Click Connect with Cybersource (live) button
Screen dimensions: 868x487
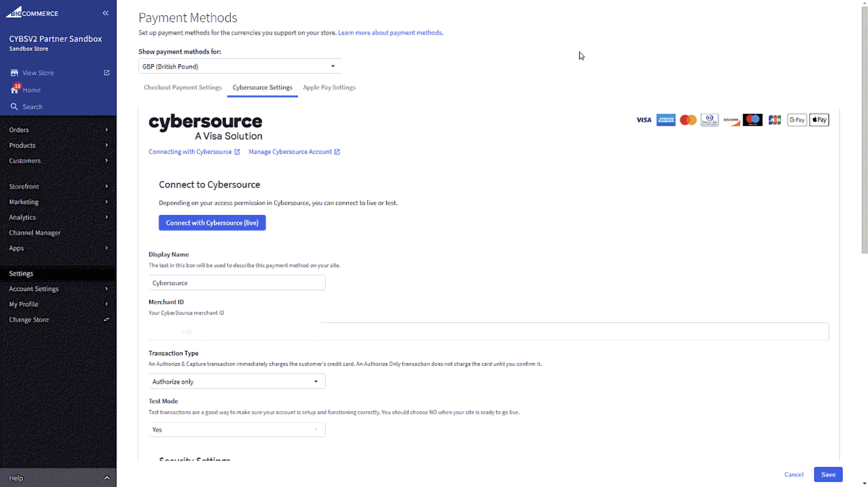click(x=212, y=223)
